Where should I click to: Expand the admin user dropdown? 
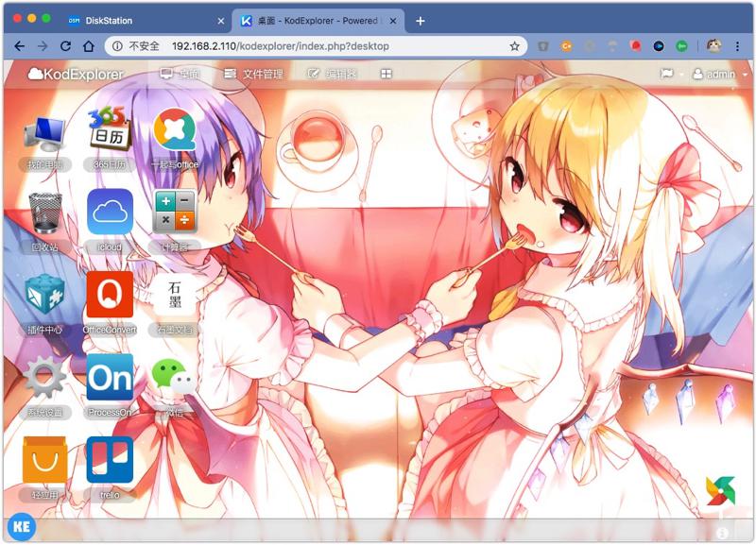click(720, 75)
